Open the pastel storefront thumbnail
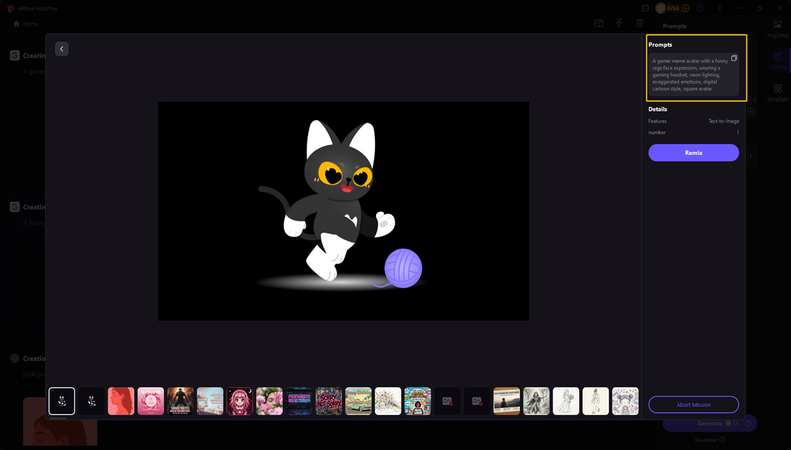 (x=210, y=401)
